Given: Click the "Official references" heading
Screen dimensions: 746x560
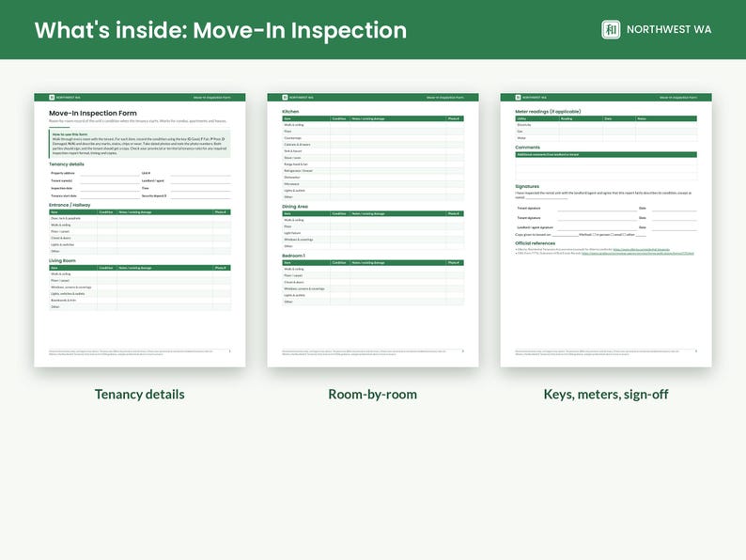Looking at the screenshot, I should 536,243.
